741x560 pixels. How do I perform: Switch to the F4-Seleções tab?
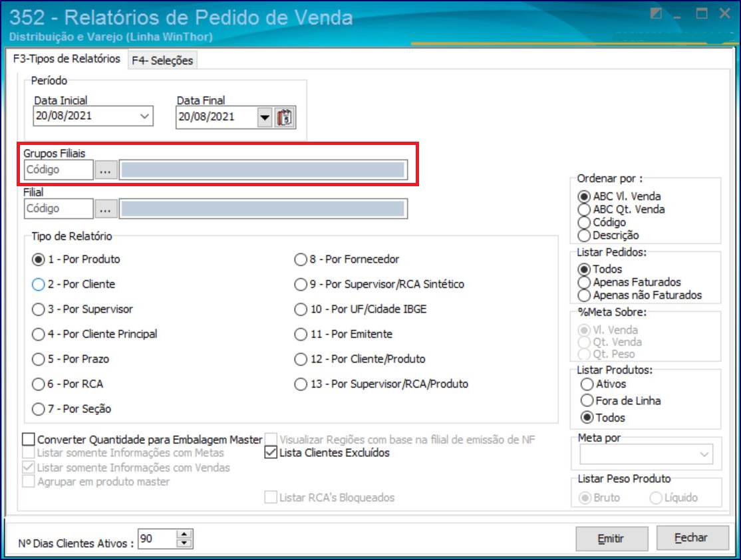point(162,61)
